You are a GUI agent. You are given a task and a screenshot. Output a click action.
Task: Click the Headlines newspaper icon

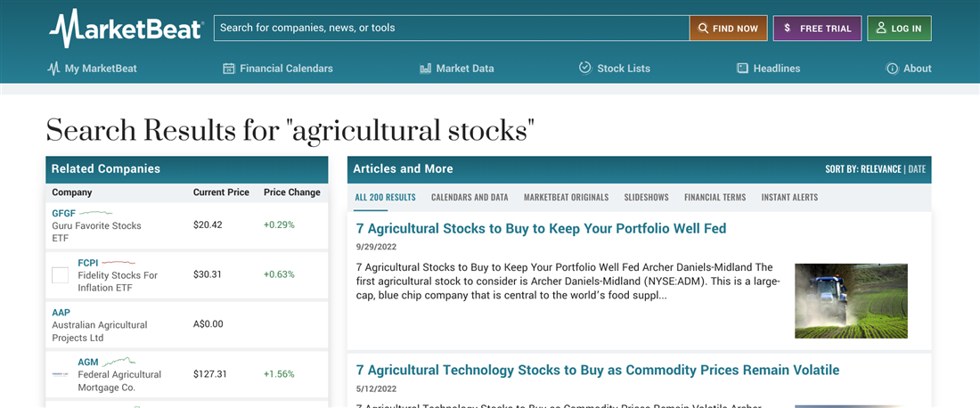pos(742,69)
